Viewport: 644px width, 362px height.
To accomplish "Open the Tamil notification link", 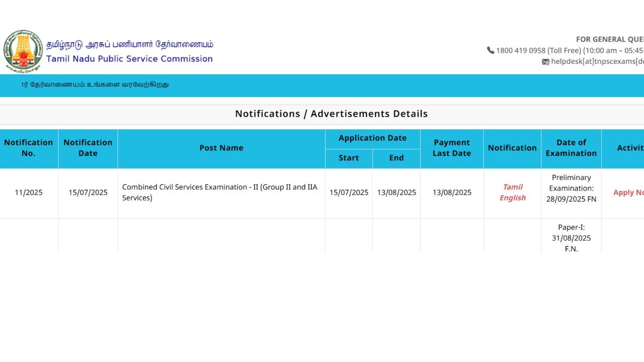I will pos(512,187).
